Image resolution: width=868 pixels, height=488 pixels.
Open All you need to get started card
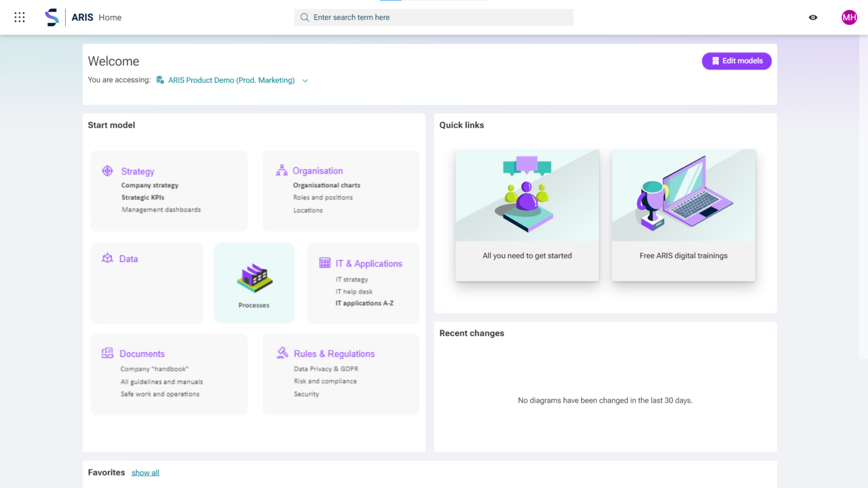pyautogui.click(x=527, y=215)
